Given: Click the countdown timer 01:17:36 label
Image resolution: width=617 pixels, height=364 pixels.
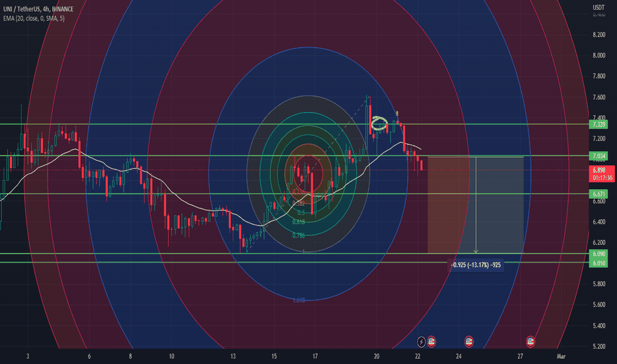Looking at the screenshot, I should [602, 178].
